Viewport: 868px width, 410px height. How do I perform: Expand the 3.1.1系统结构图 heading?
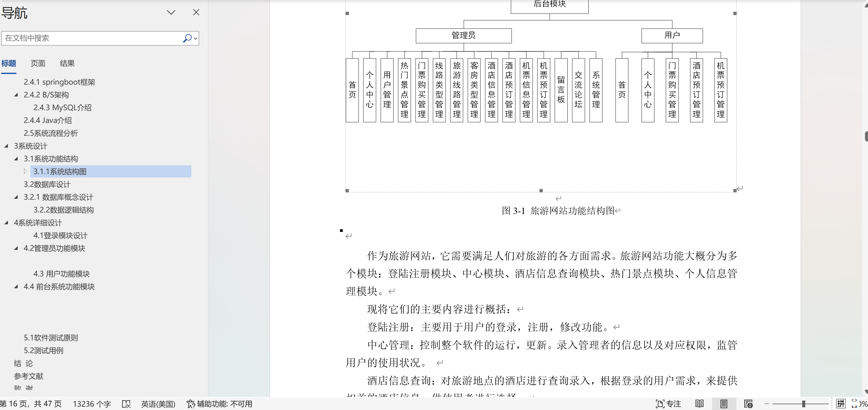(25, 171)
